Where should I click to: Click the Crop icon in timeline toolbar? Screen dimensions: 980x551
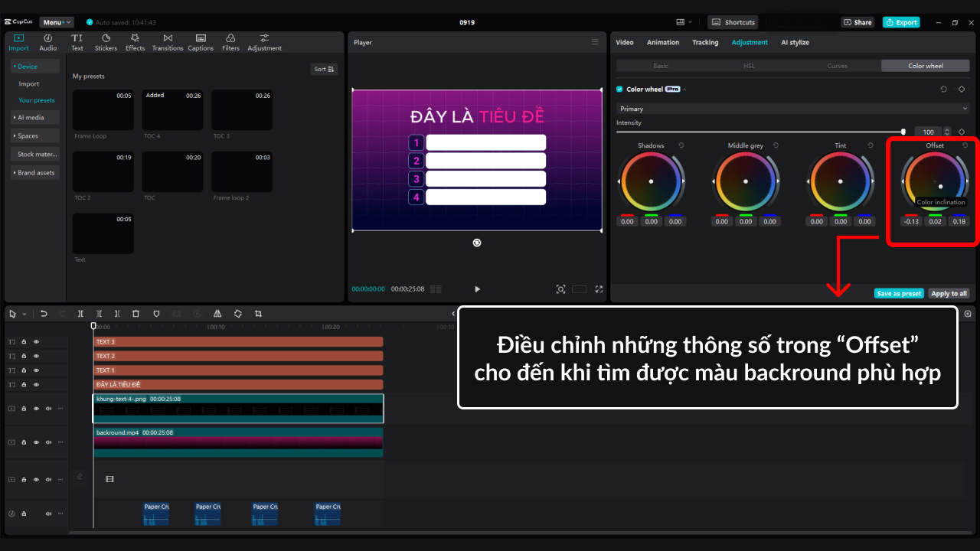pyautogui.click(x=258, y=314)
